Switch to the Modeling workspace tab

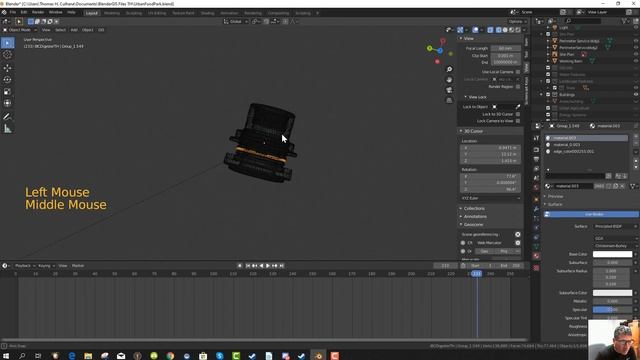click(112, 13)
